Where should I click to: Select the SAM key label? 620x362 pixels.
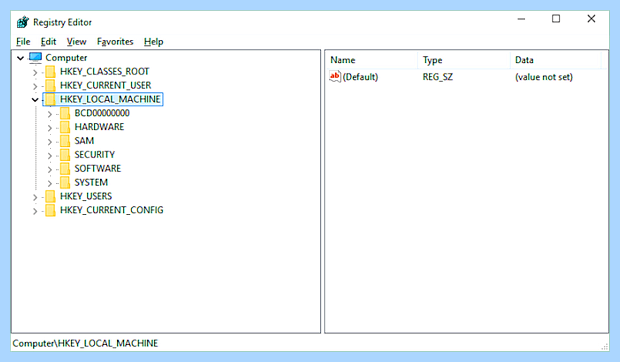coord(84,141)
